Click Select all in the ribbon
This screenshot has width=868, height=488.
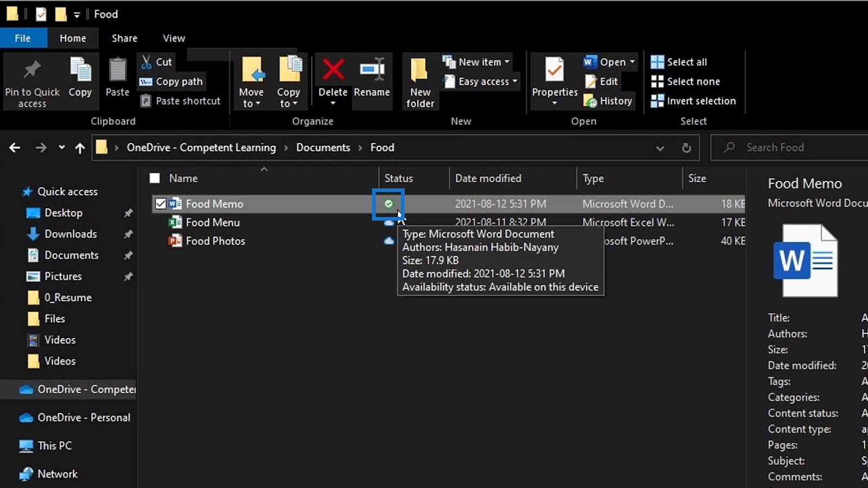(x=679, y=62)
